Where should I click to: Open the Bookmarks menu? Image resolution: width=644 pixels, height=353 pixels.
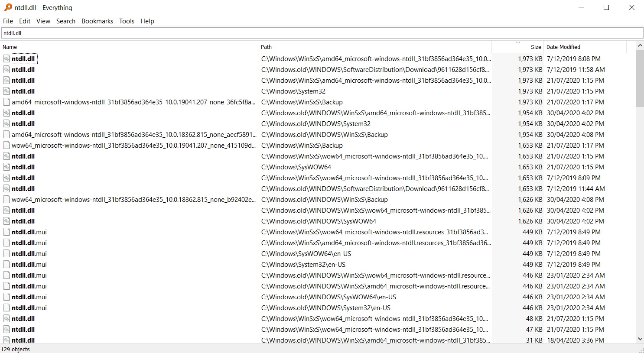click(x=97, y=21)
